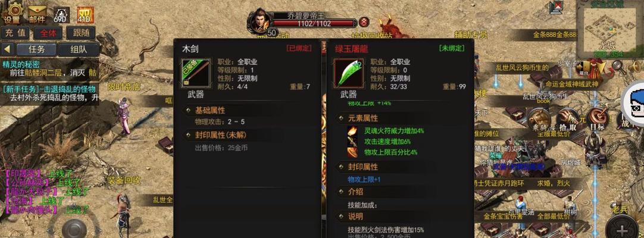Tap the 拾取 pickup skill icon

[568, 120]
